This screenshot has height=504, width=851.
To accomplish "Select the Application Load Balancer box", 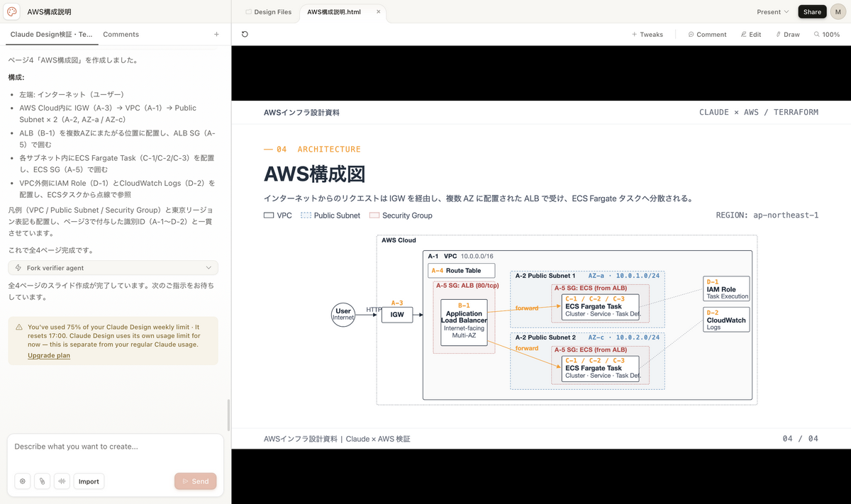I will coord(464,323).
